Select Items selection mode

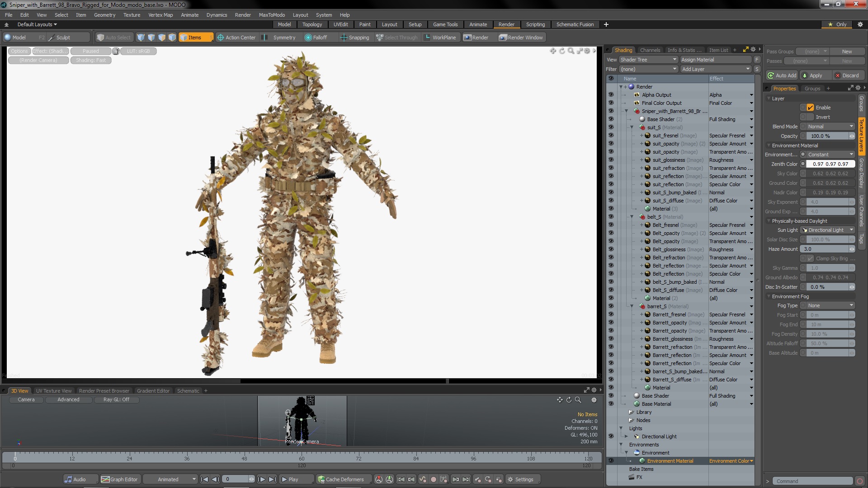(x=195, y=38)
